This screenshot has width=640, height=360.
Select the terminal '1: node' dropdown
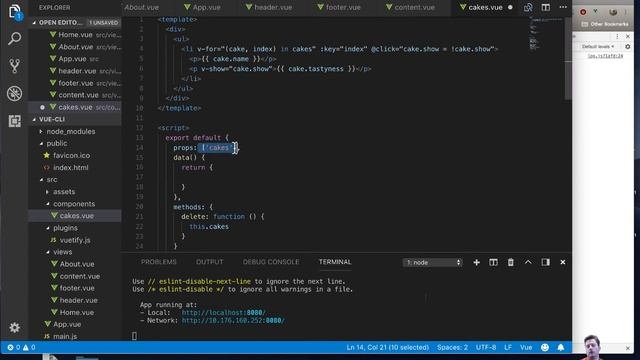tap(433, 262)
